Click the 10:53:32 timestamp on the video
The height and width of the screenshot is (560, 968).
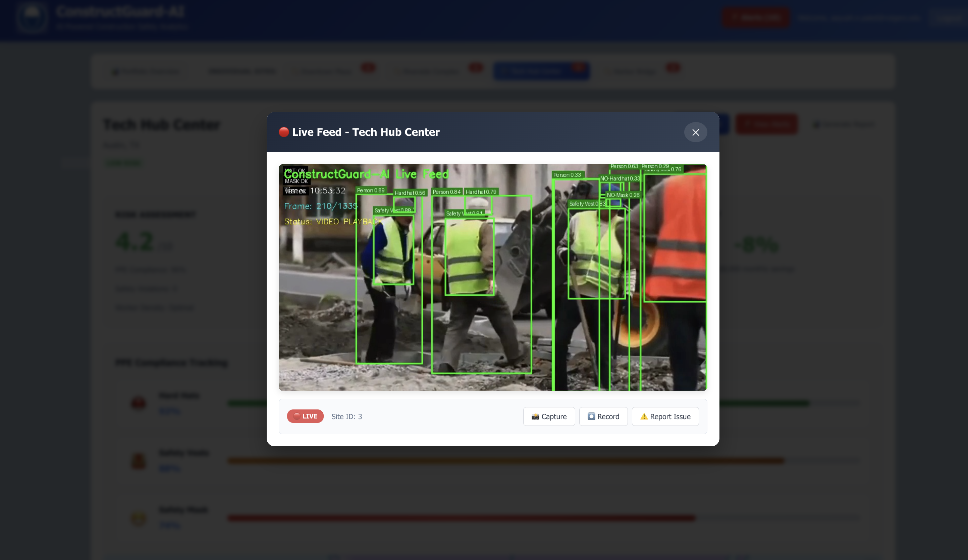point(327,190)
